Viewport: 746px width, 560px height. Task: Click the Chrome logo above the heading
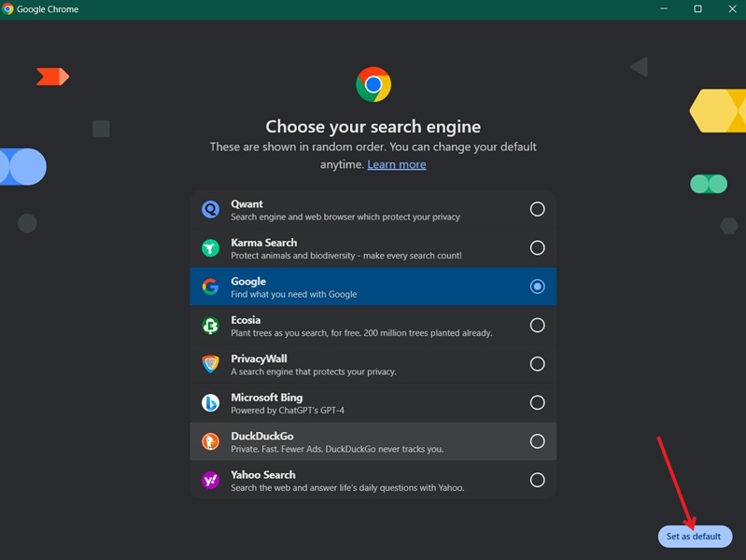click(373, 84)
